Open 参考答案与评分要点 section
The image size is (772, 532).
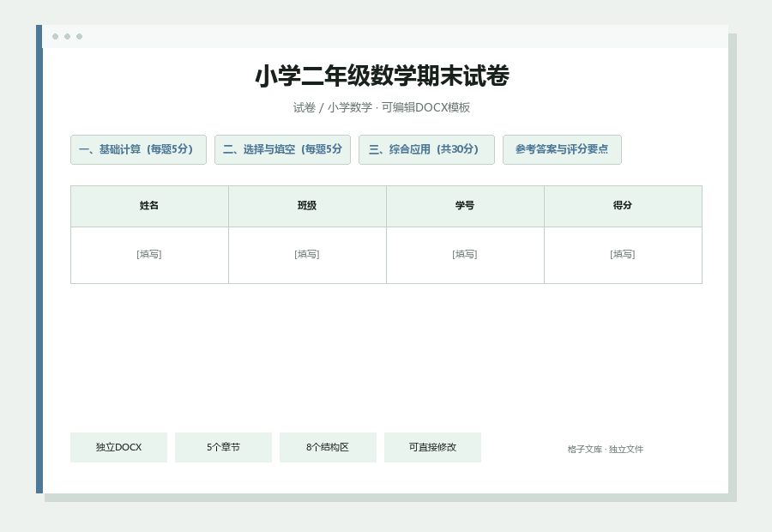pos(562,150)
